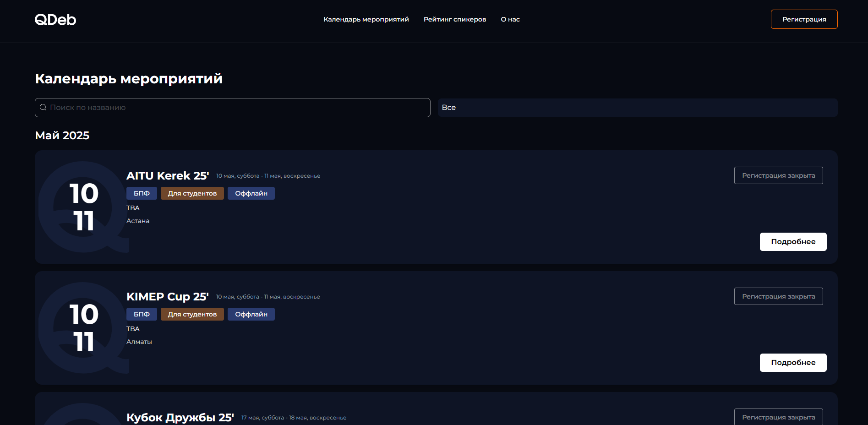Click the Май 2025 month heading
Image resolution: width=868 pixels, height=425 pixels.
(62, 136)
